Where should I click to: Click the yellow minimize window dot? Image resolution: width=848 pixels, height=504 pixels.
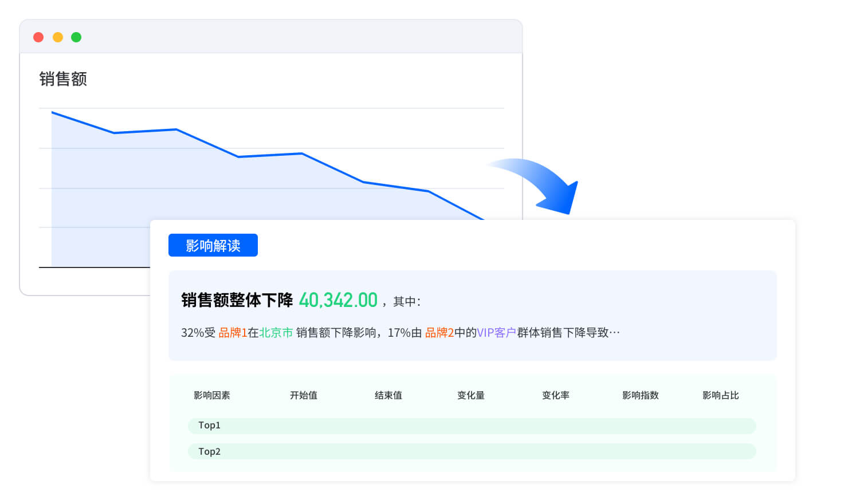click(x=57, y=37)
